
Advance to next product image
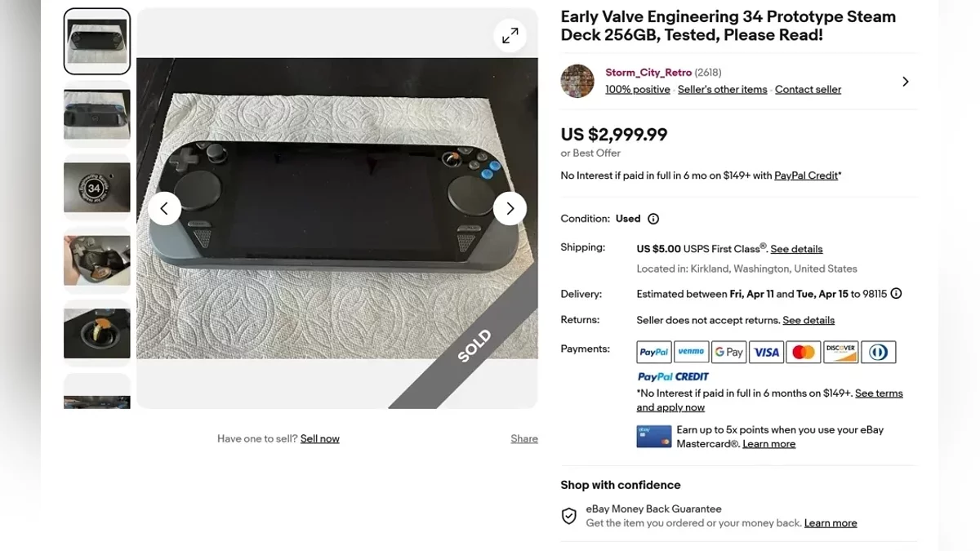pos(510,209)
